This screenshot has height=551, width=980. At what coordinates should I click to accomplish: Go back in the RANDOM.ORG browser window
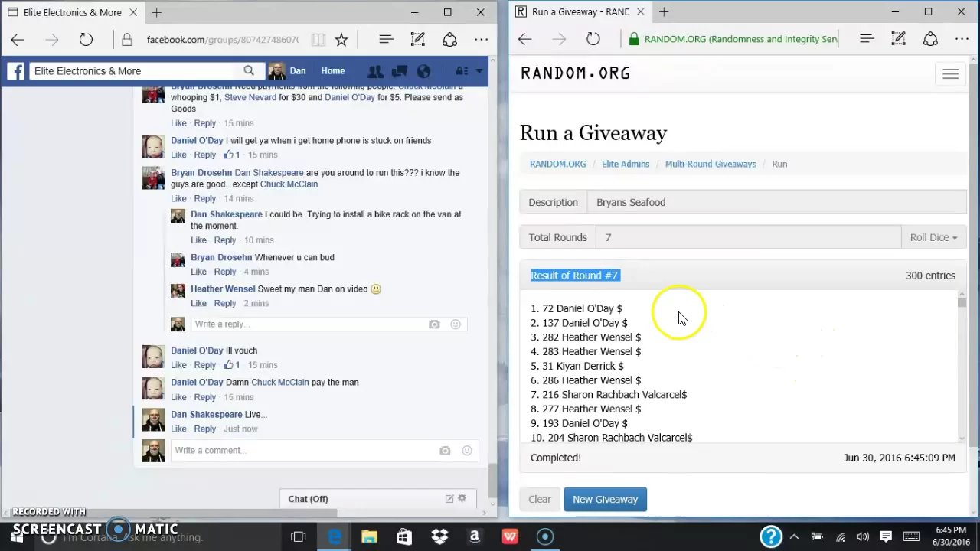coord(524,39)
